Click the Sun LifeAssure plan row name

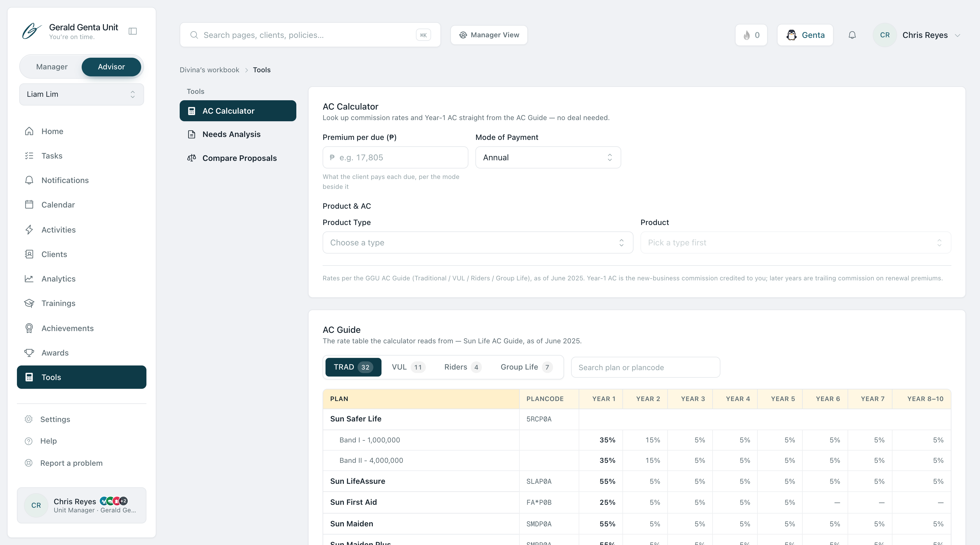pyautogui.click(x=358, y=481)
